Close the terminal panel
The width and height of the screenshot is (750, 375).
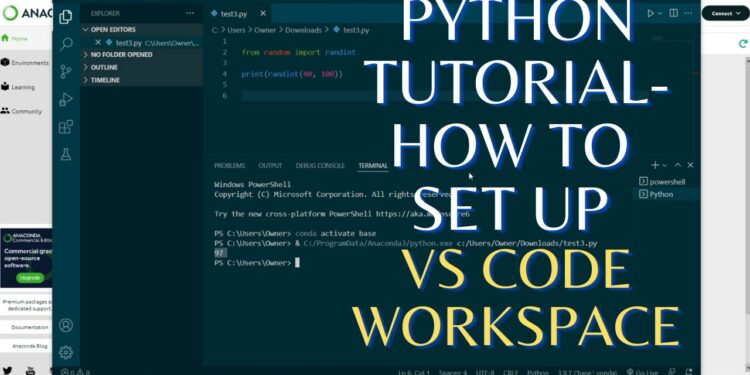point(690,165)
